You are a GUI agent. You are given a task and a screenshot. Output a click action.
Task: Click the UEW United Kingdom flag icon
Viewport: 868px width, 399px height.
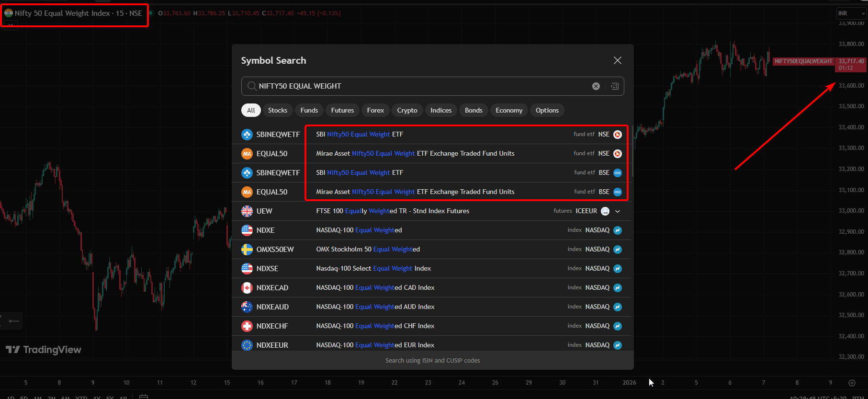[247, 211]
